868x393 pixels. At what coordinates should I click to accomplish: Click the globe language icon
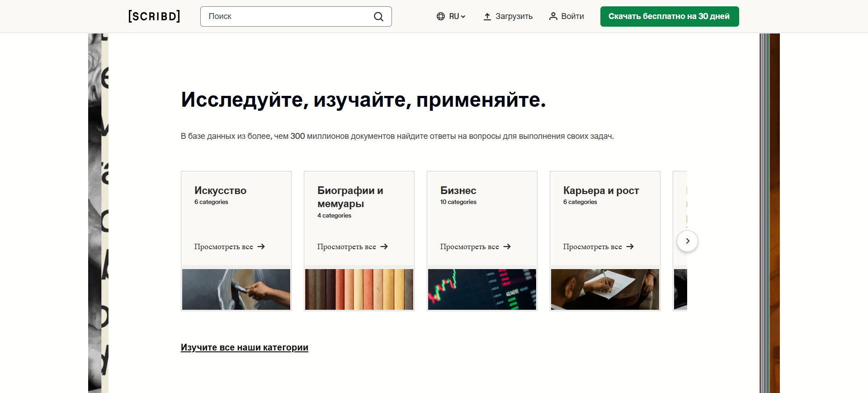[441, 16]
